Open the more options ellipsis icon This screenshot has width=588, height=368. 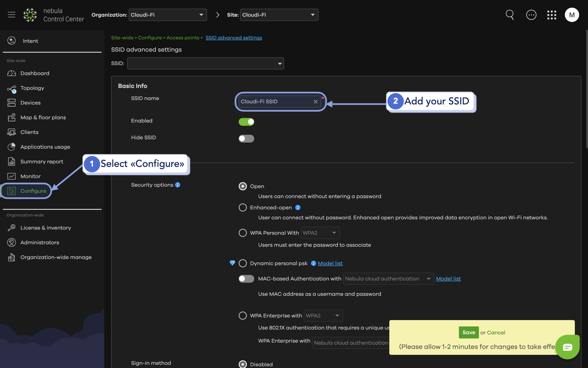[x=531, y=15]
